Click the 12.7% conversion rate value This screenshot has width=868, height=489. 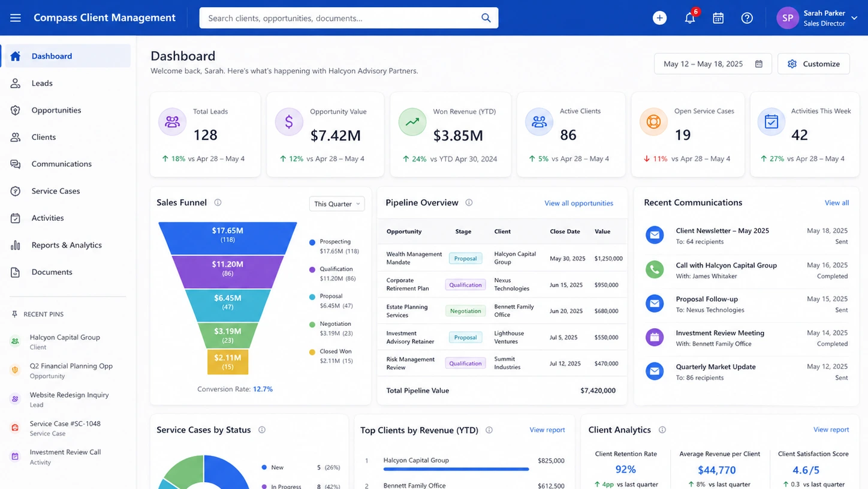pyautogui.click(x=263, y=389)
